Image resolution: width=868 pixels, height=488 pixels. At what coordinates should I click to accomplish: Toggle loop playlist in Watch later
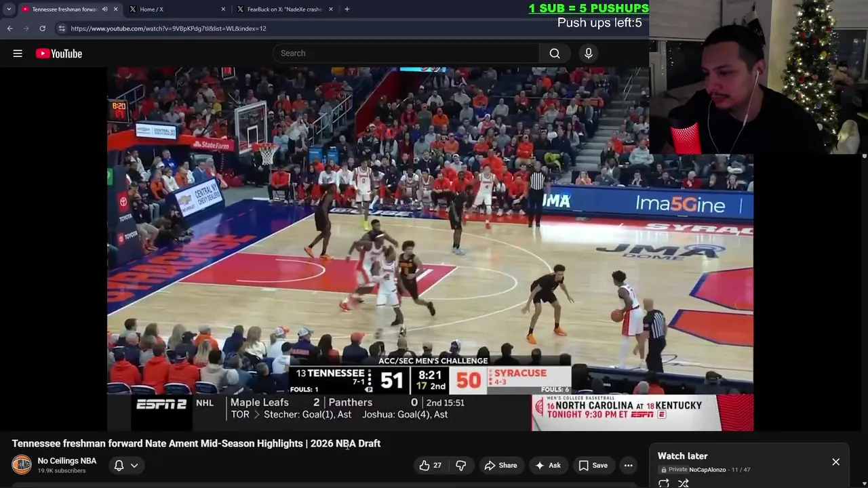pyautogui.click(x=664, y=483)
